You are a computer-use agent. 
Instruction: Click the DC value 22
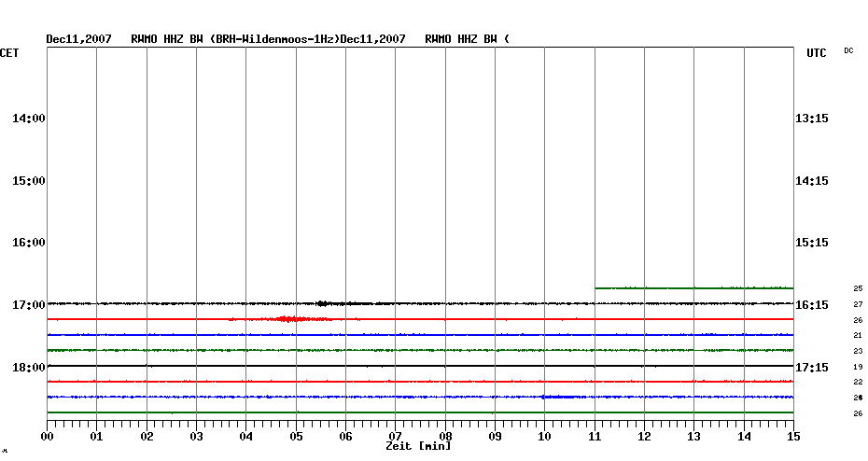[858, 382]
